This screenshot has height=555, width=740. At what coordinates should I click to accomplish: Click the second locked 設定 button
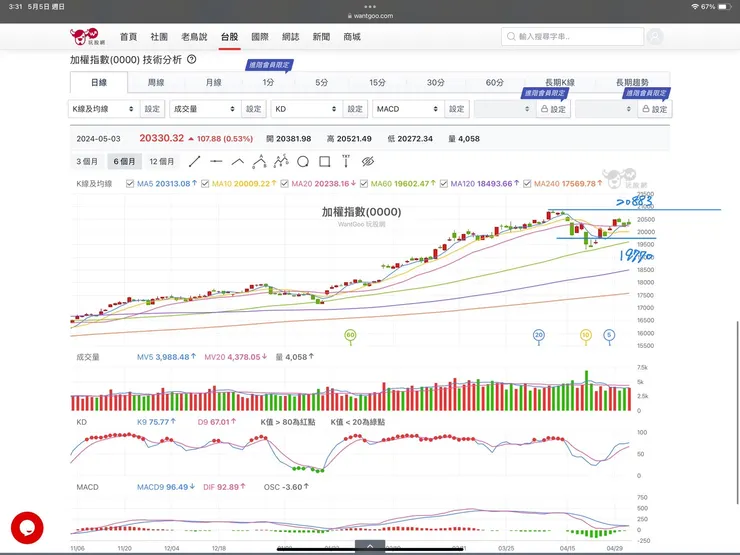pos(655,109)
